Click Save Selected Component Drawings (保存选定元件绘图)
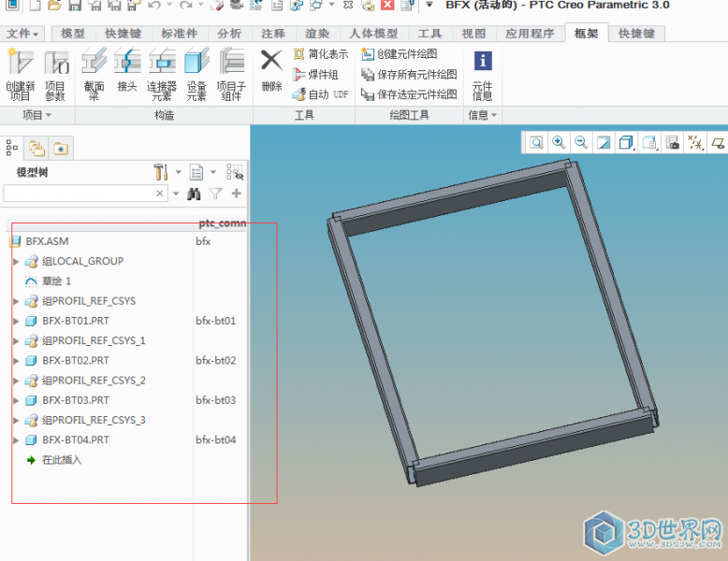 [x=409, y=94]
